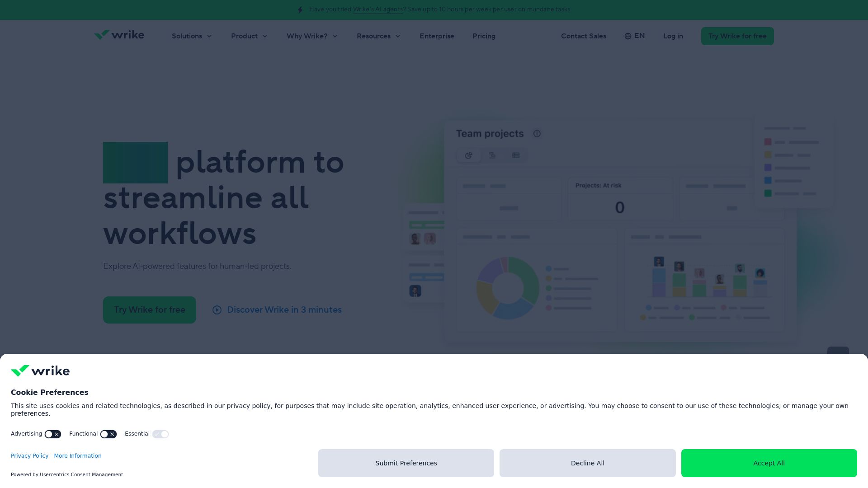Open the Resources dropdown menu

click(378, 36)
